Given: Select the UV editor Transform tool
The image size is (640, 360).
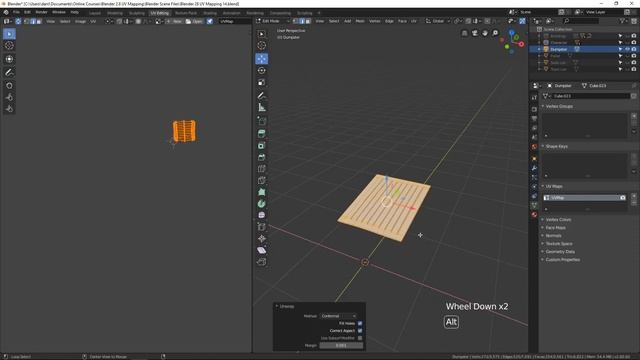Looking at the screenshot, I should (x=9, y=59).
